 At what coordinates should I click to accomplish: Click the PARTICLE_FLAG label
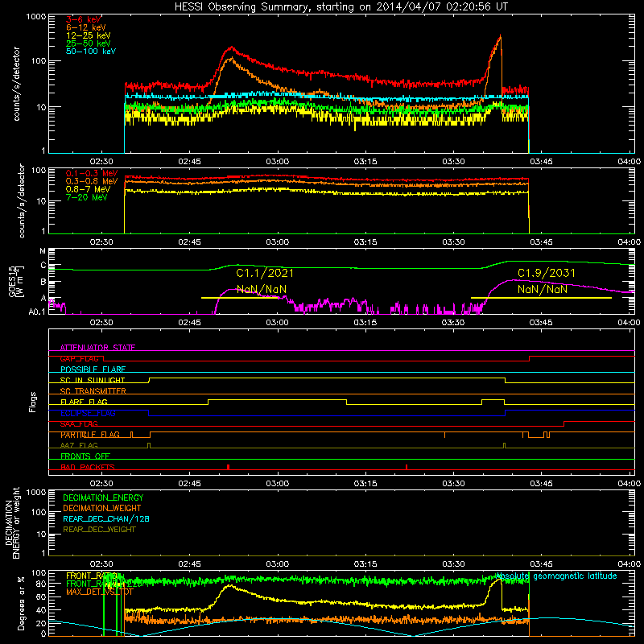point(90,435)
